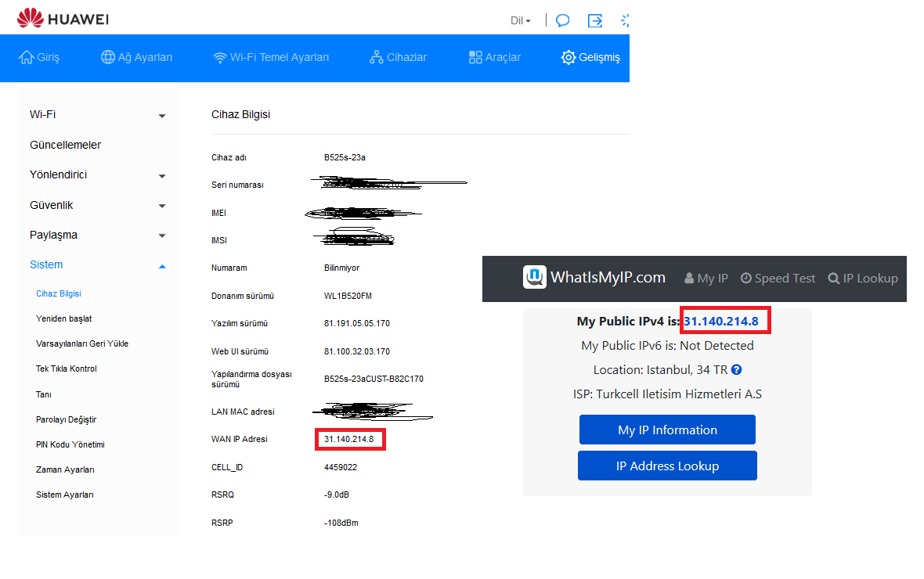The image size is (924, 579).
Task: Click RSRQ value -9.0dB
Action: point(337,494)
